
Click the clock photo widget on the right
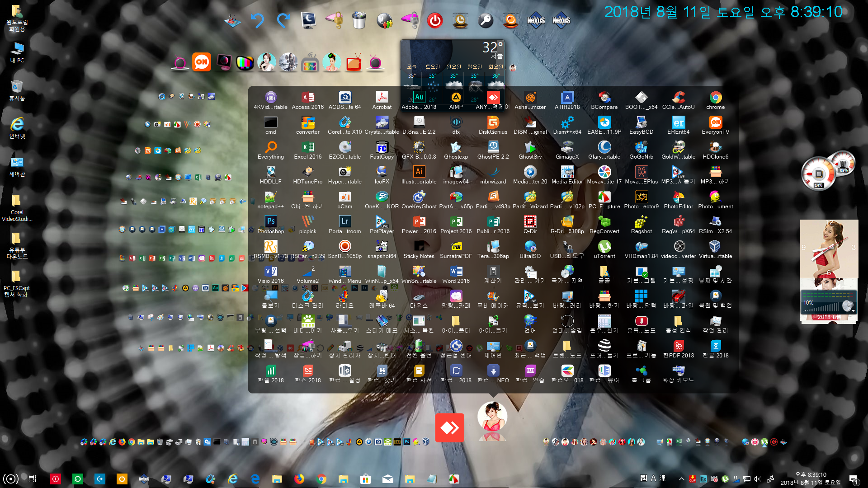[x=829, y=249]
